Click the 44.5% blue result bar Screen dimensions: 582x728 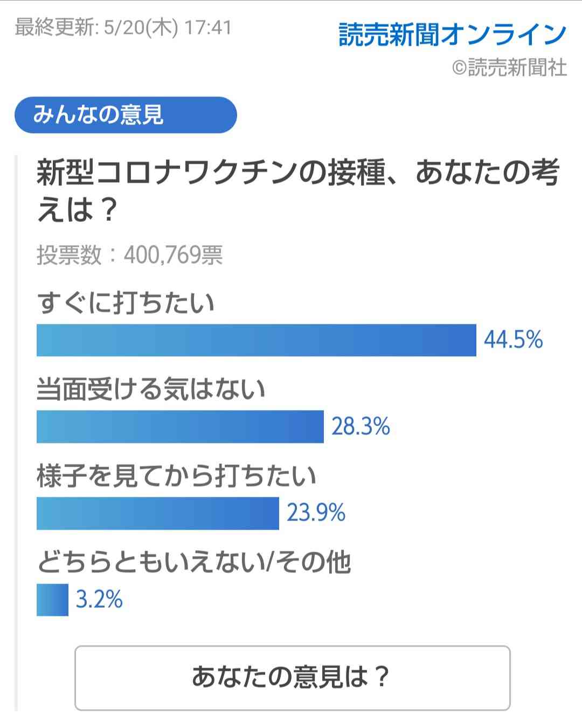(x=257, y=341)
